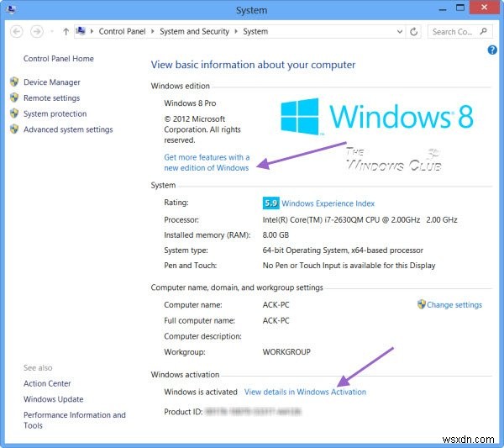Open Windows Experience Index link
Screen dimensions: 504x448
tap(328, 203)
